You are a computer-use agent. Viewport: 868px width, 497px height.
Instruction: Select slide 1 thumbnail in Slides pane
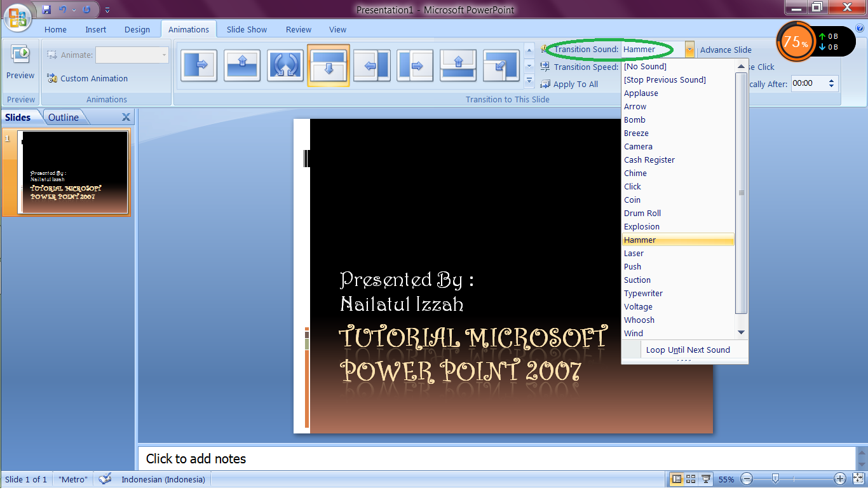74,172
